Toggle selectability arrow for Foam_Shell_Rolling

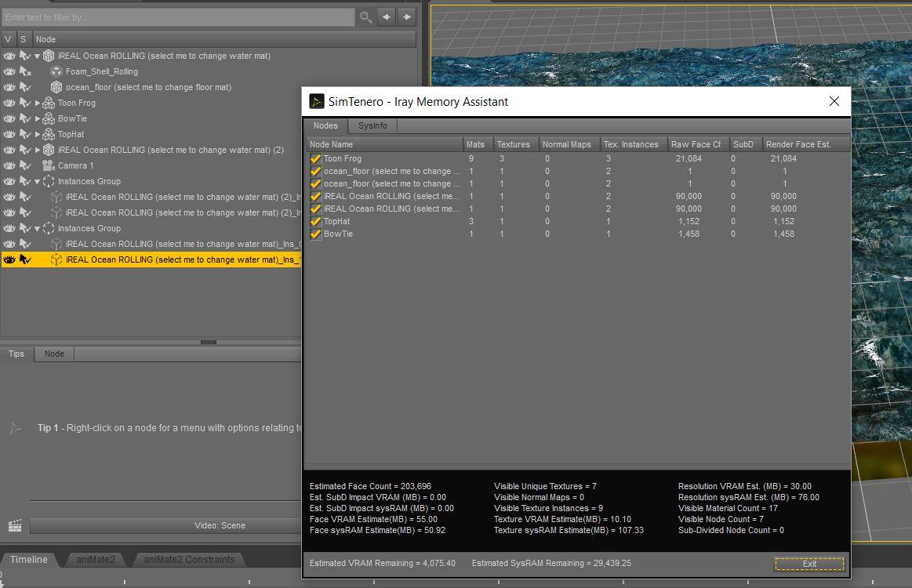click(x=25, y=71)
